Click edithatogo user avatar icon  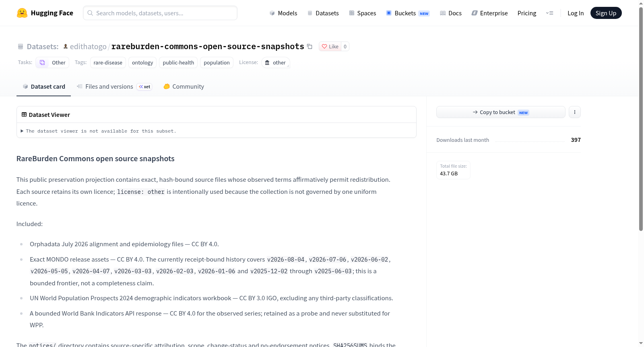66,46
